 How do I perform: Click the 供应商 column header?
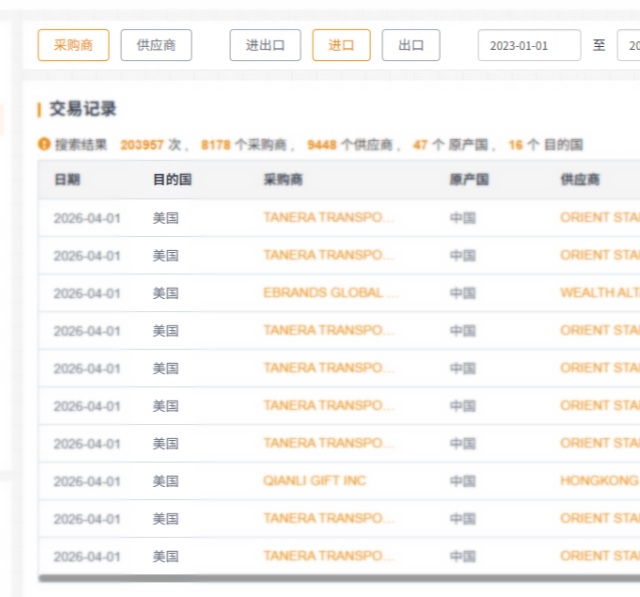(x=580, y=179)
